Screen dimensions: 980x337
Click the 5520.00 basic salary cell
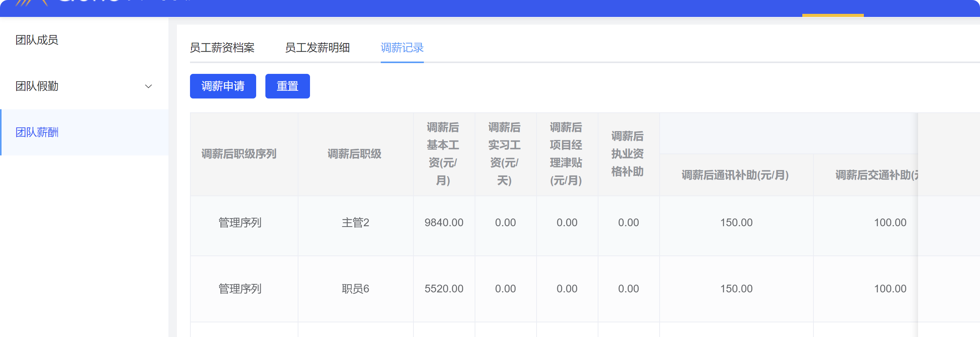444,289
